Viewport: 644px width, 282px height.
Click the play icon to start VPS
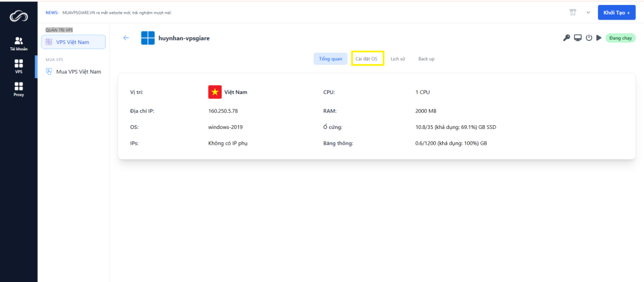tap(599, 38)
